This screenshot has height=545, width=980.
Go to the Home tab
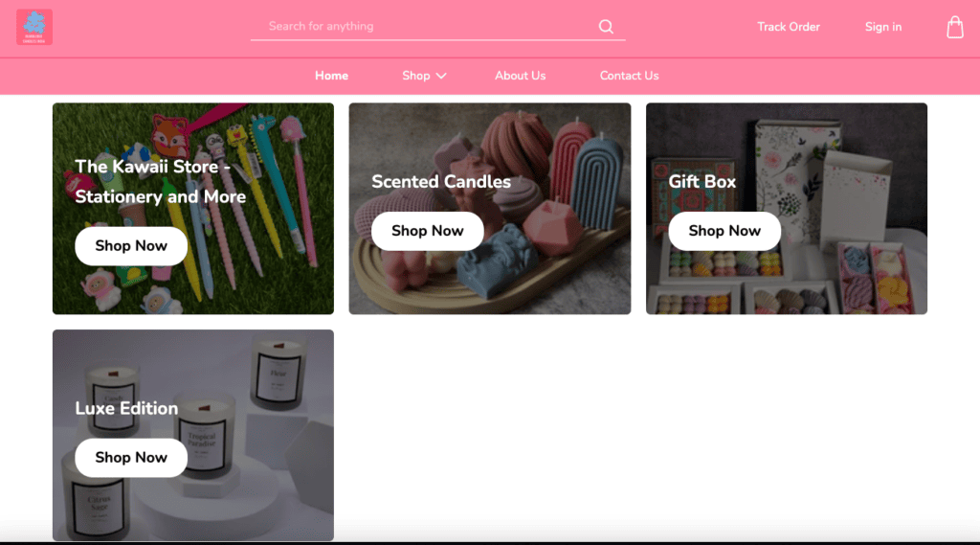(331, 76)
